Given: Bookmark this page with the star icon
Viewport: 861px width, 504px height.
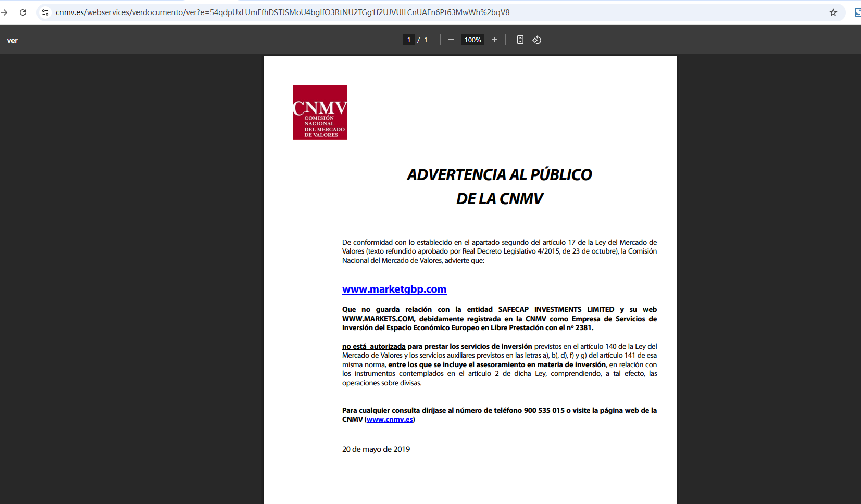Looking at the screenshot, I should coord(833,12).
